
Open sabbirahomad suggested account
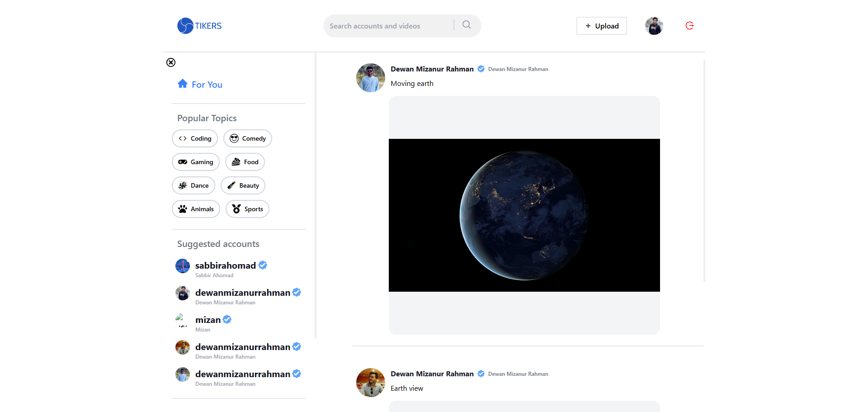coord(225,265)
